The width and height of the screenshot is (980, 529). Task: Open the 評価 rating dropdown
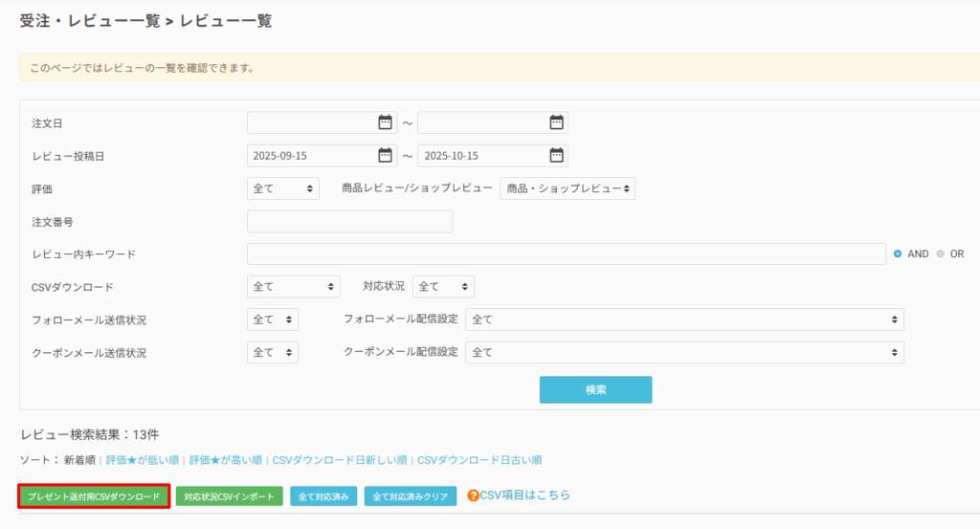(283, 188)
